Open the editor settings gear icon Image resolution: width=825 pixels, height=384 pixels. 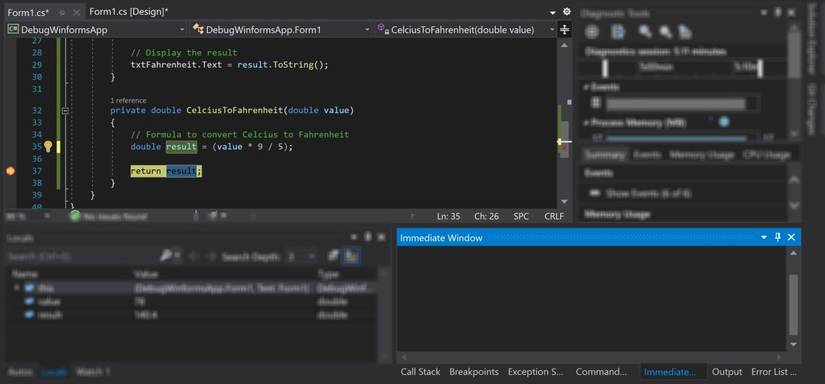tap(567, 12)
